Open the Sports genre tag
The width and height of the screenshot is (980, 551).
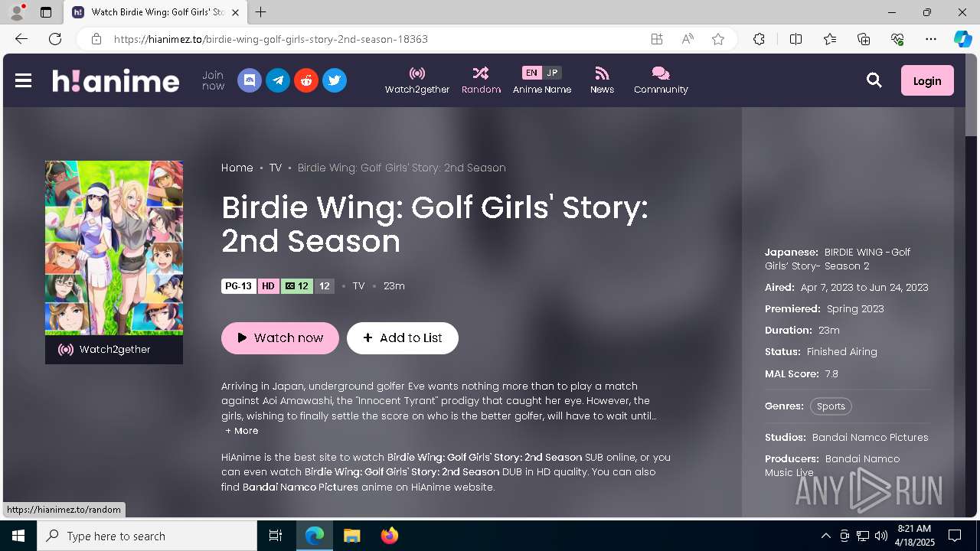831,406
